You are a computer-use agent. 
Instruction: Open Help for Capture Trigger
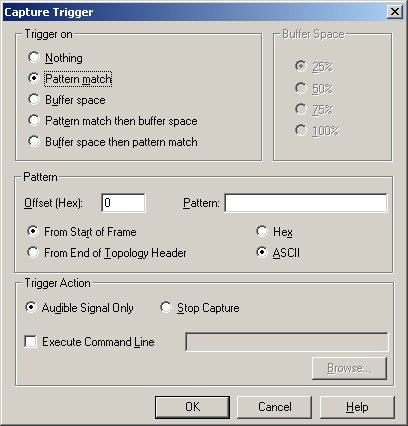pyautogui.click(x=357, y=407)
